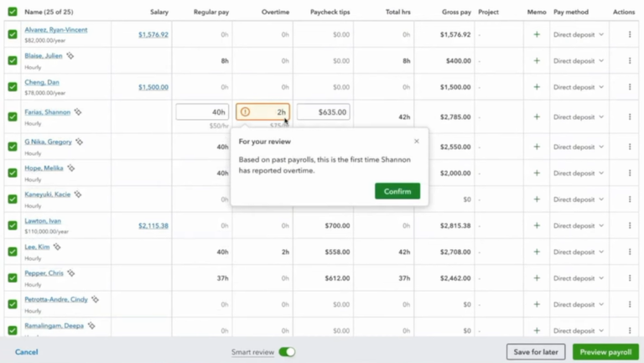Uncheck Farias, Shannon row checkbox
Screen dimensions: 644x363
click(13, 117)
